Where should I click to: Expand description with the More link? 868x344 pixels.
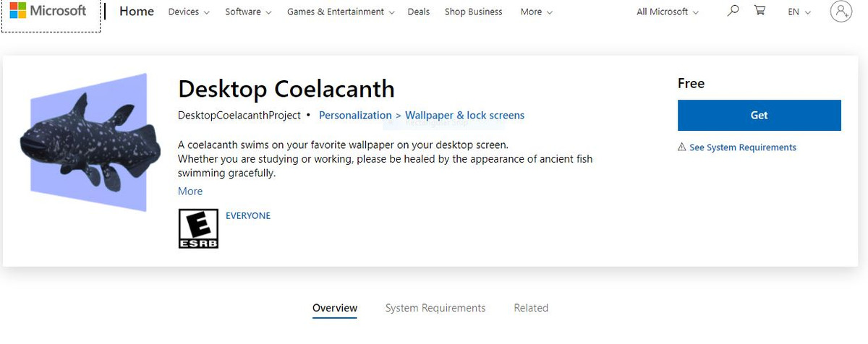(190, 192)
